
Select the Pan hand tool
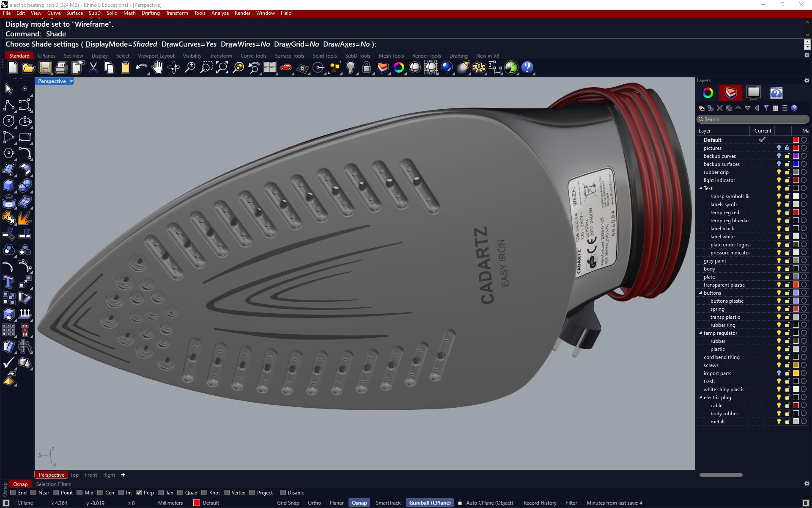157,67
